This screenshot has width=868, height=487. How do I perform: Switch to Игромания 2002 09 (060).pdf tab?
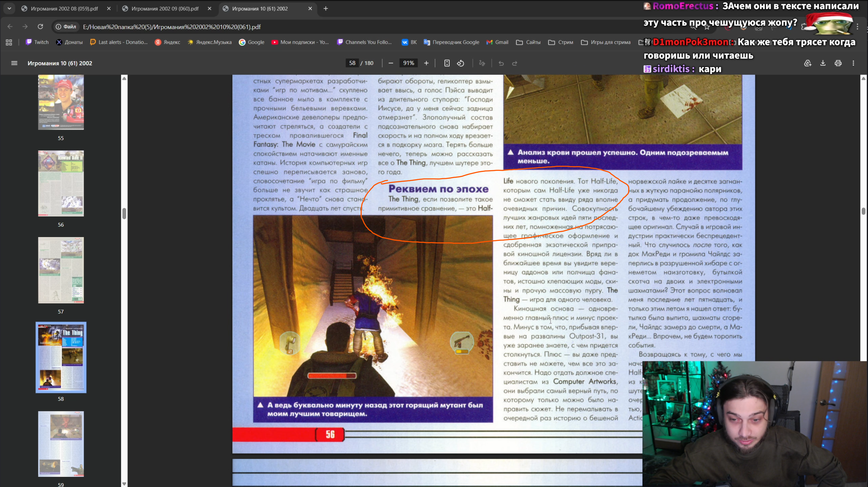(x=165, y=8)
